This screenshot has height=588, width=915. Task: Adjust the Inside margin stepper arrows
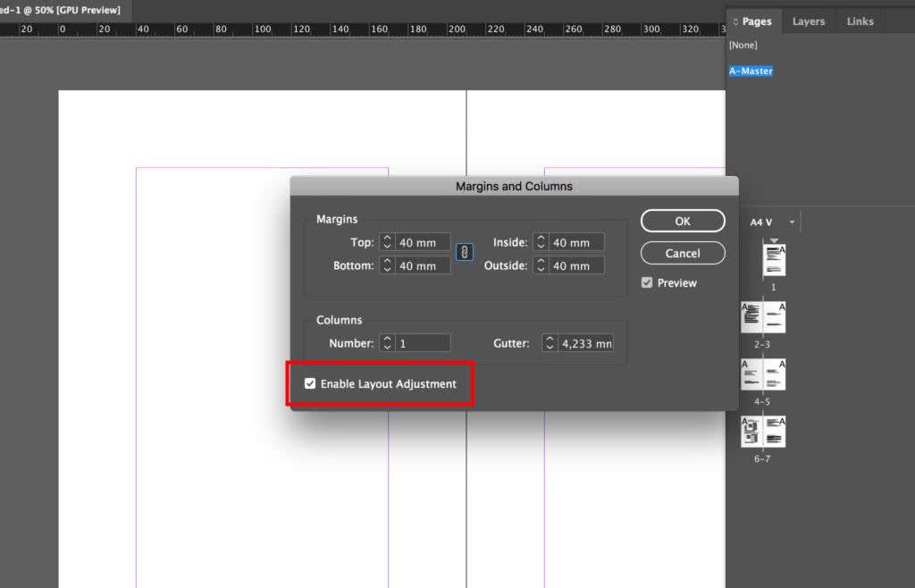541,242
